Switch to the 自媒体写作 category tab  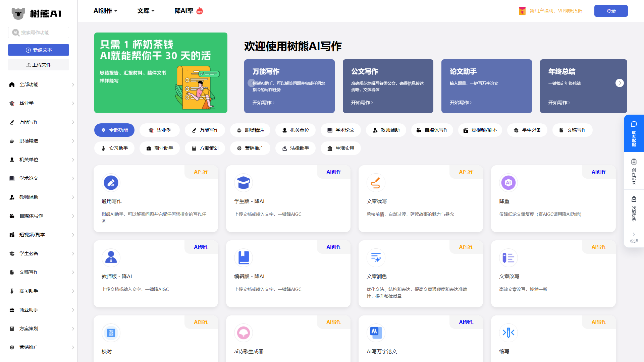click(432, 130)
